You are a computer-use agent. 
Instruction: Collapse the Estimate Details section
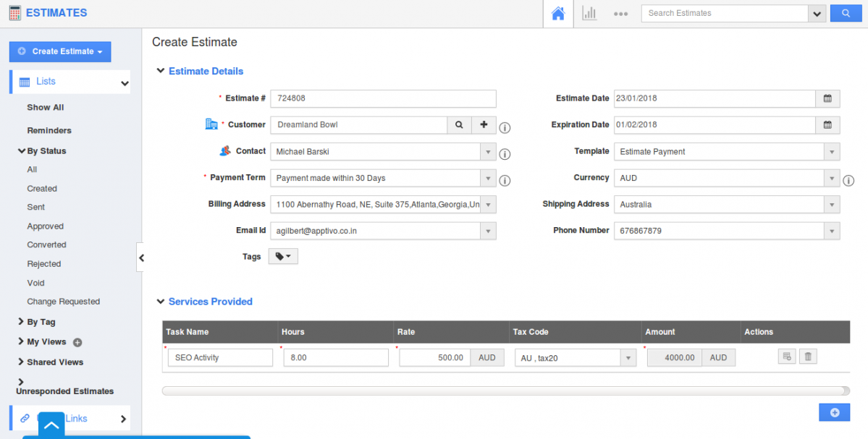pos(161,71)
